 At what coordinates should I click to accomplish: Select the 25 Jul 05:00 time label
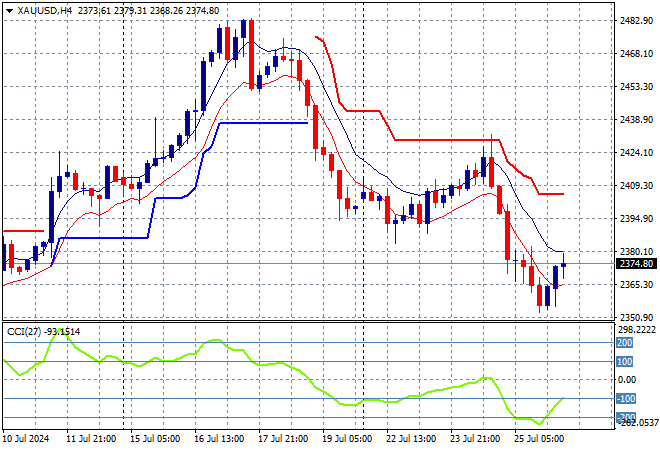click(538, 439)
